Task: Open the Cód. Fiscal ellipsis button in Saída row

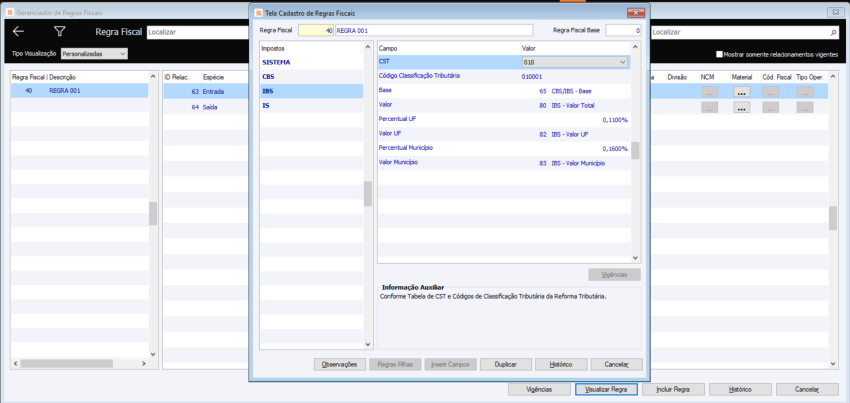Action: [x=771, y=107]
